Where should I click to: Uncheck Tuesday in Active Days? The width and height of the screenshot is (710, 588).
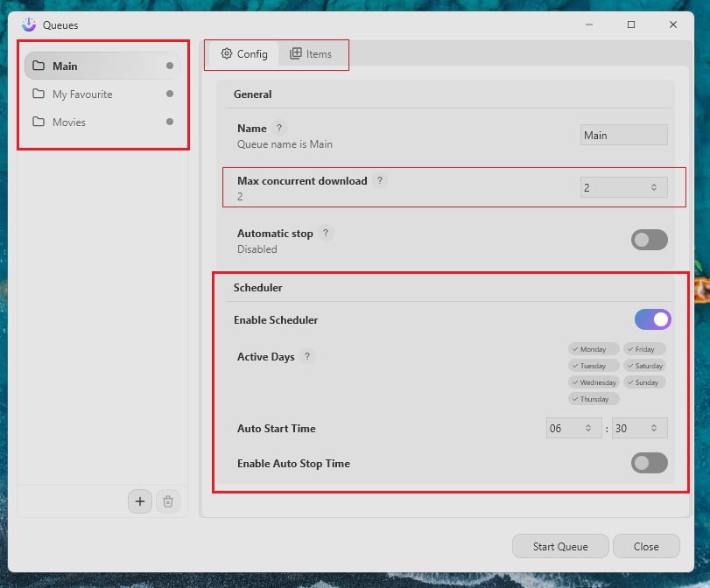[594, 366]
